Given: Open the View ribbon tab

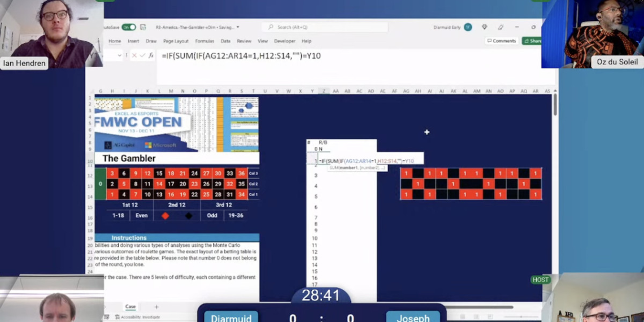Looking at the screenshot, I should tap(263, 41).
